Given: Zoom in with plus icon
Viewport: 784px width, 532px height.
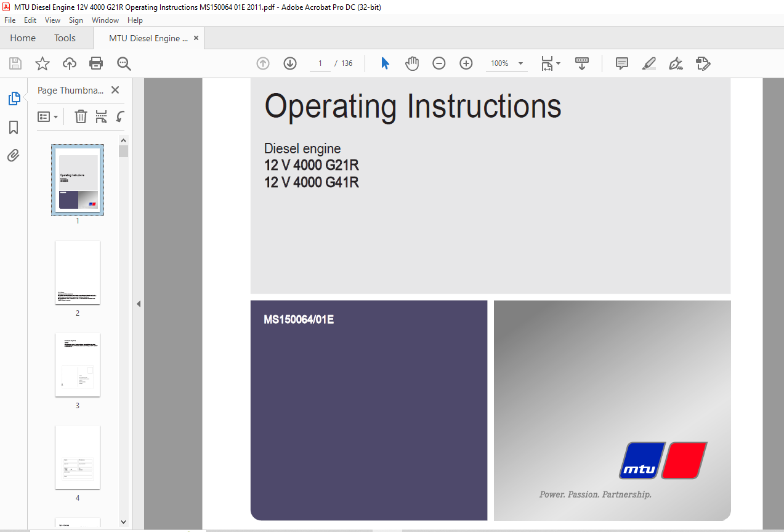Looking at the screenshot, I should (466, 63).
